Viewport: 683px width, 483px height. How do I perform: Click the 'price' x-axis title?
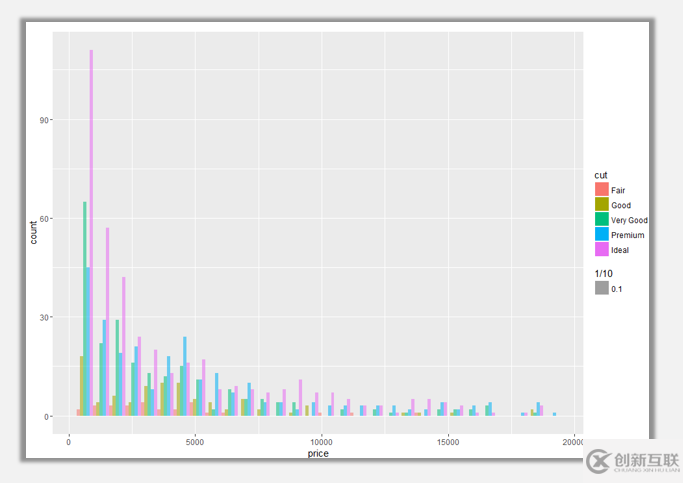click(318, 454)
